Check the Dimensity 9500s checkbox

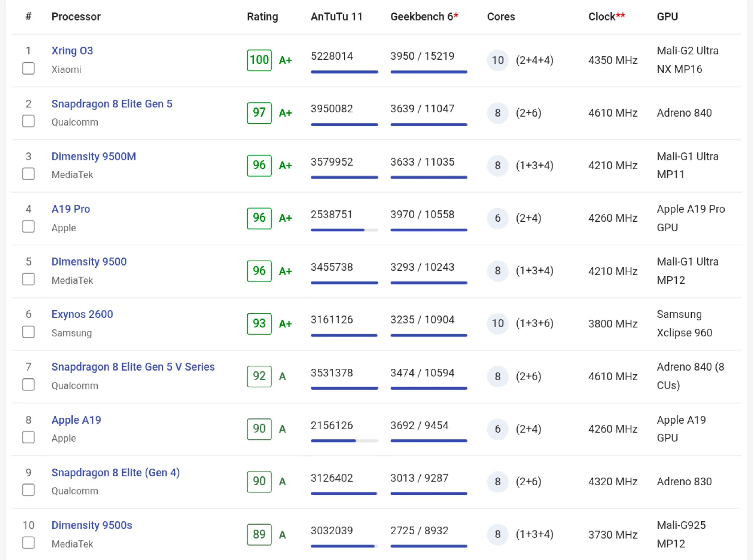[x=28, y=543]
